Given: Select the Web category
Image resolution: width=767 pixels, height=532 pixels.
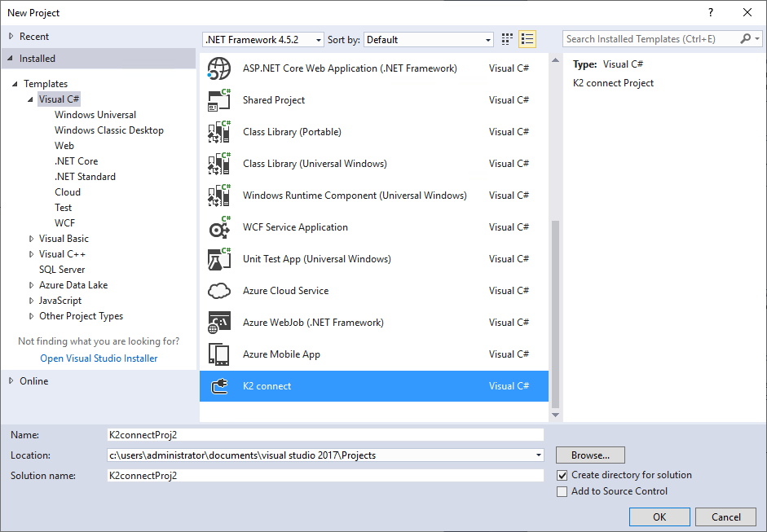Looking at the screenshot, I should tap(64, 146).
